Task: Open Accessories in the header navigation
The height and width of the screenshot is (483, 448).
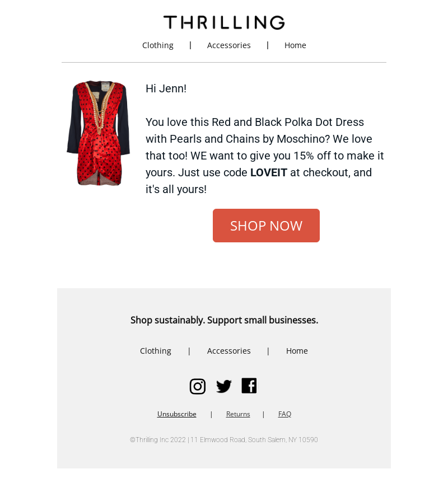Action: [x=228, y=45]
